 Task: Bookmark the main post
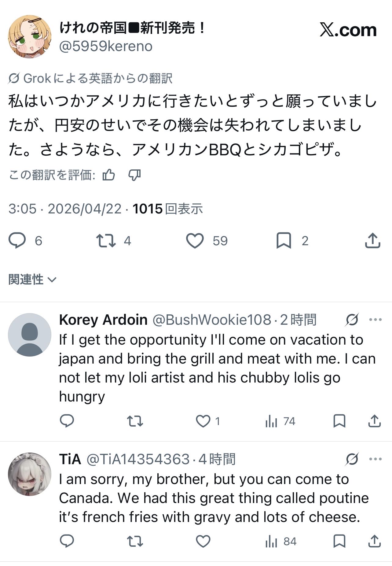coord(284,241)
